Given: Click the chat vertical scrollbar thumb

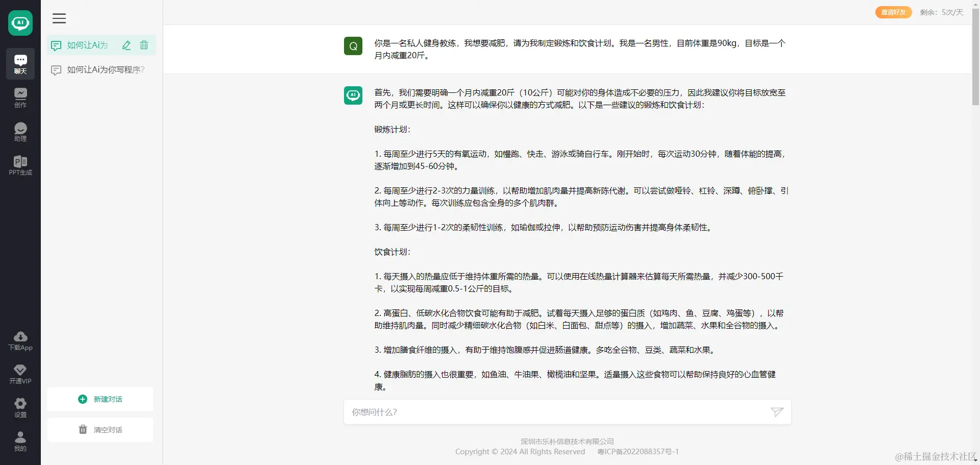Looking at the screenshot, I should tap(975, 56).
